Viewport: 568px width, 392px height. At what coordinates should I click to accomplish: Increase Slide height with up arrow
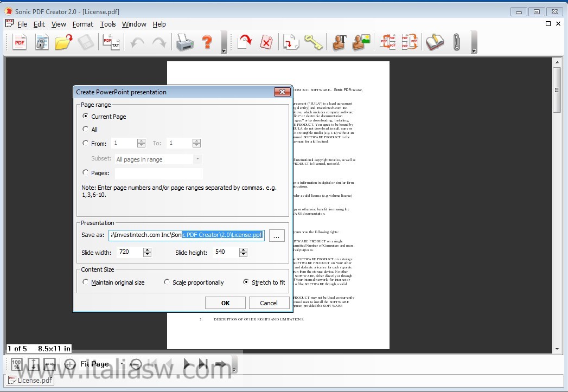244,250
